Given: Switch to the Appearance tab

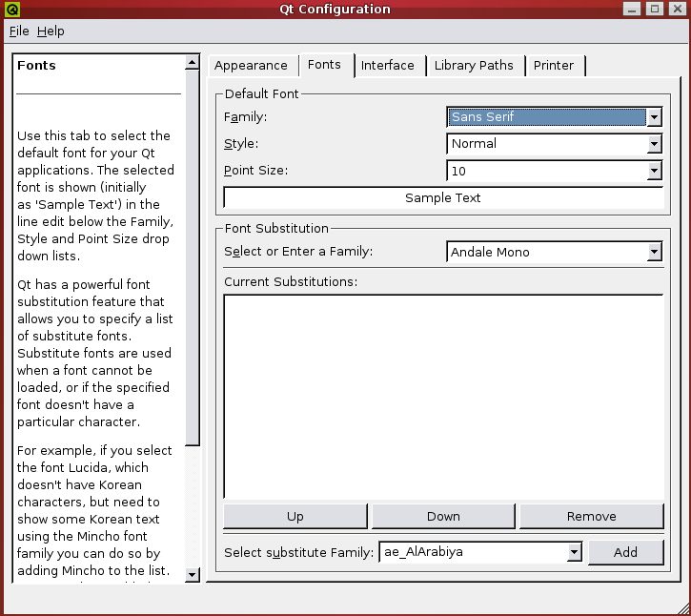Looking at the screenshot, I should (251, 66).
